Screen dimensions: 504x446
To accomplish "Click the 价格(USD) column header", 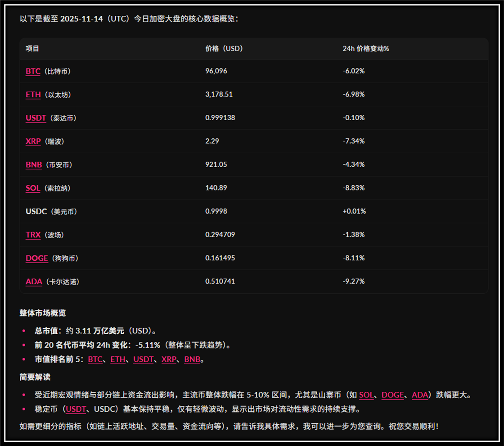I will pos(224,49).
